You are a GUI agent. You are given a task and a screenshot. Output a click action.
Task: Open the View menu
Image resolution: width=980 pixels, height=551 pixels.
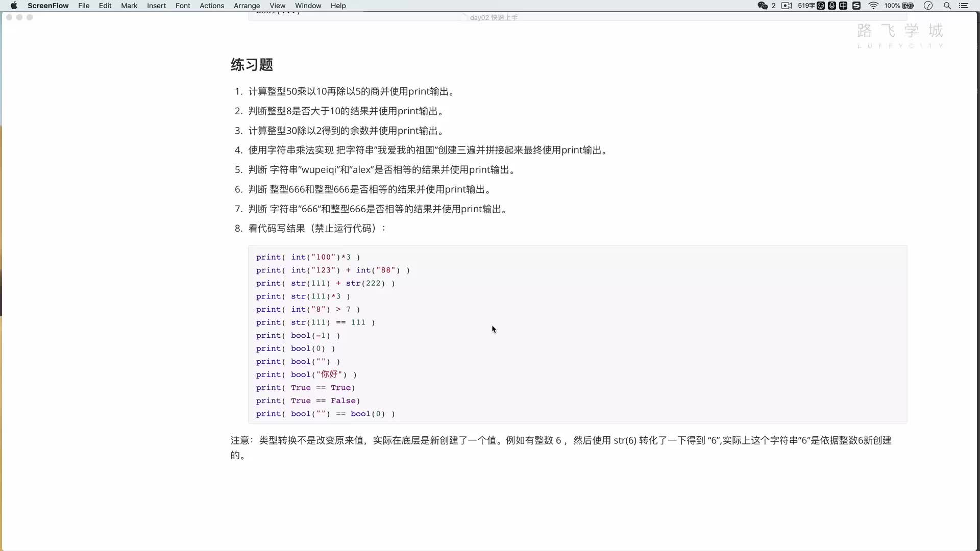coord(277,6)
